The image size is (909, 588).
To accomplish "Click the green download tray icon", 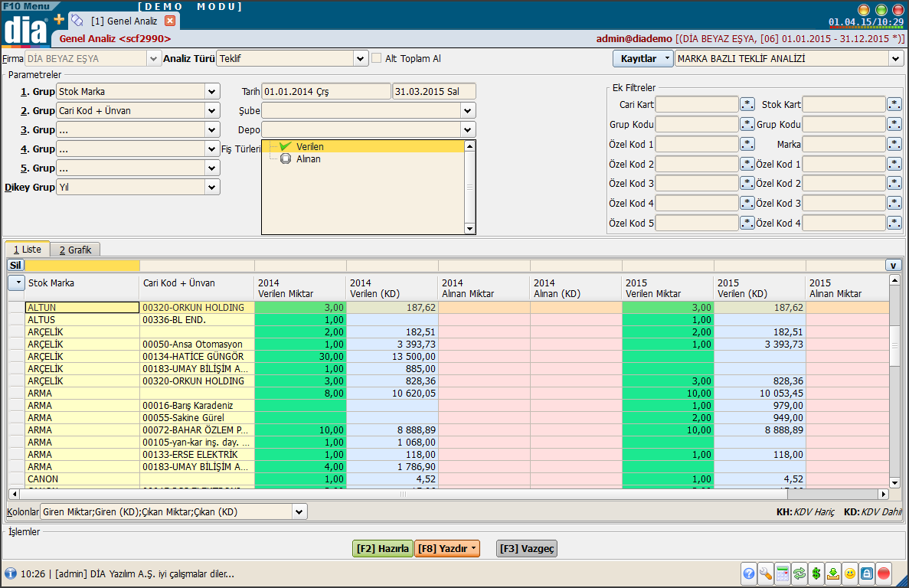I will coord(833,573).
